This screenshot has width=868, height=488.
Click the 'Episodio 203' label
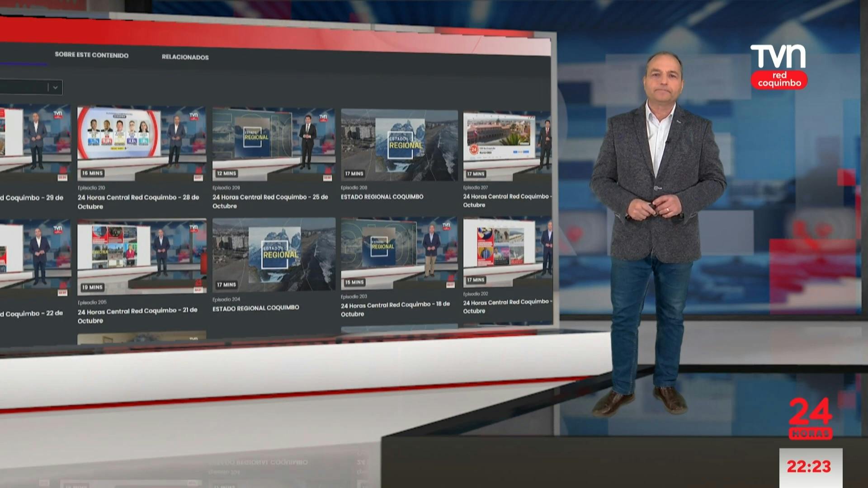tap(354, 297)
